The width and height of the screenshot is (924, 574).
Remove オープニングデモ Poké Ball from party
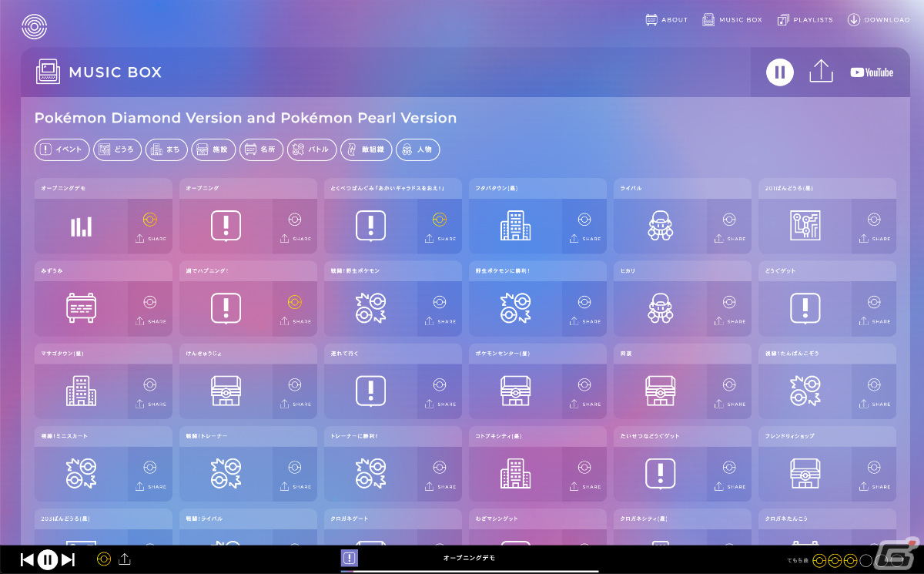tap(150, 220)
